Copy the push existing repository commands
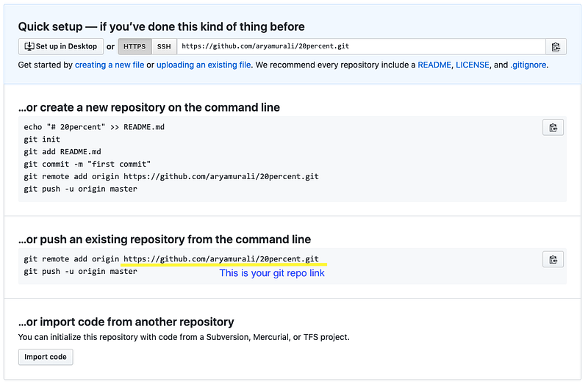The width and height of the screenshot is (588, 387). (x=553, y=259)
